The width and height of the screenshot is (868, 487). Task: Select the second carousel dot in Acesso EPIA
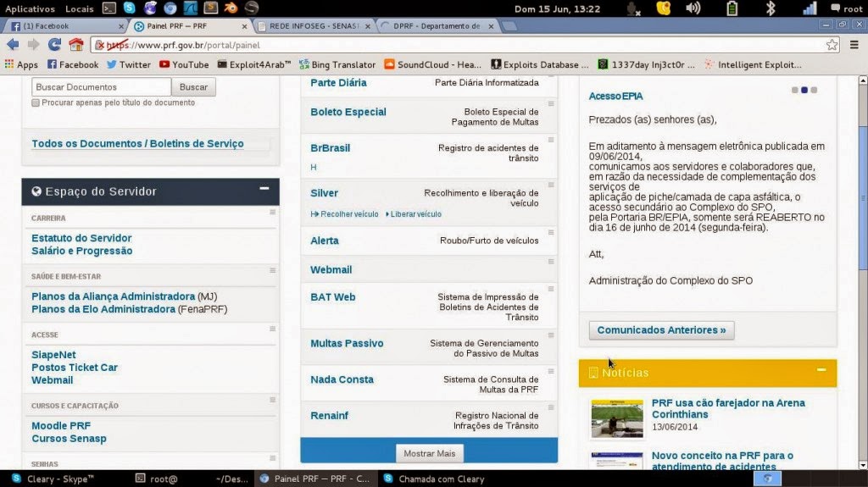[804, 90]
